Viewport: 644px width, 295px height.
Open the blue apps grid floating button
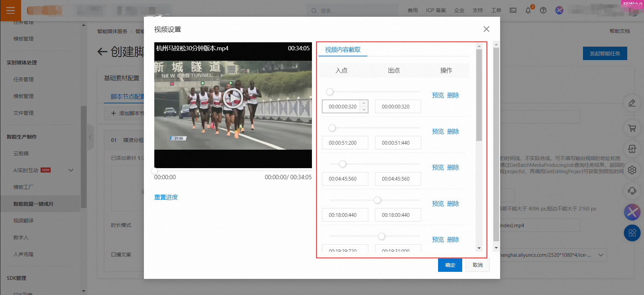point(632,233)
